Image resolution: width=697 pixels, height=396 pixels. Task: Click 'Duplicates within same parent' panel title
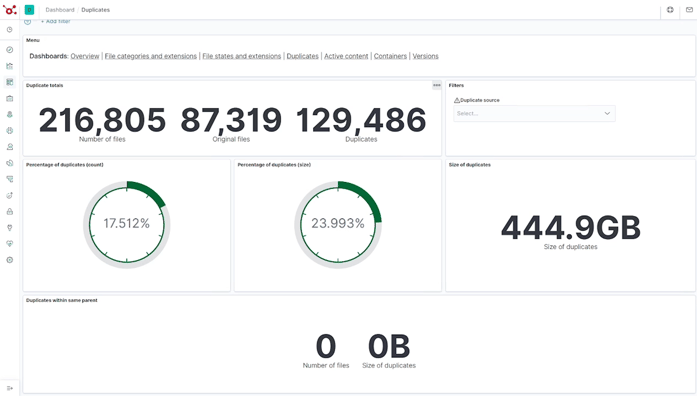point(61,300)
